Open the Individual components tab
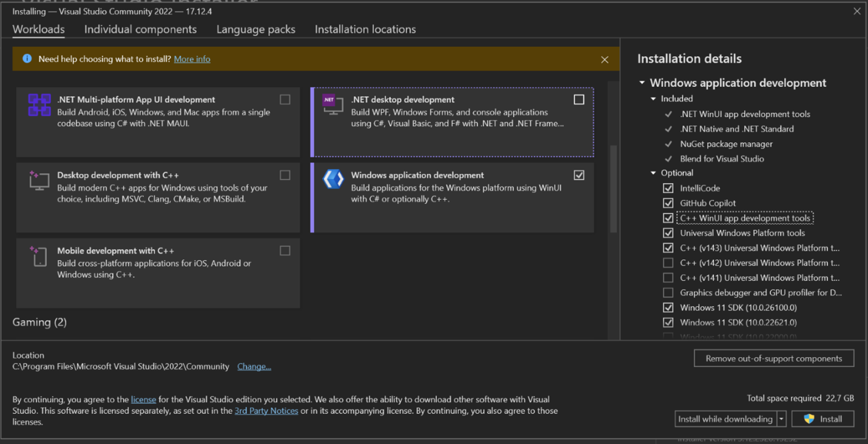 (140, 29)
